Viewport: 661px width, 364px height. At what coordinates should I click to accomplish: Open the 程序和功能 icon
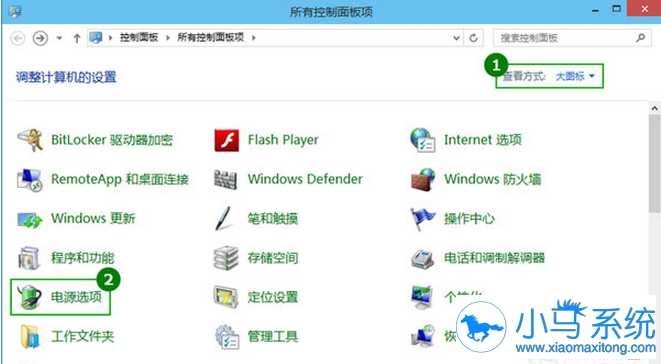30,258
